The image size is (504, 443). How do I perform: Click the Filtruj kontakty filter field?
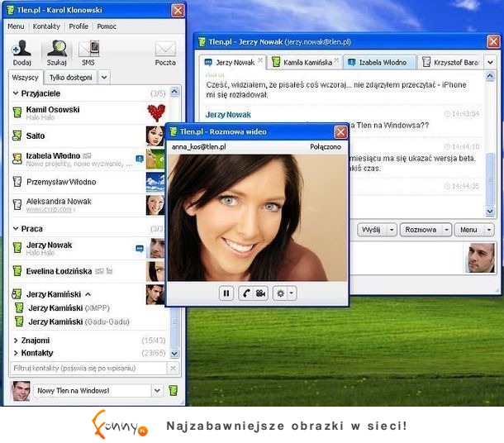[88, 369]
